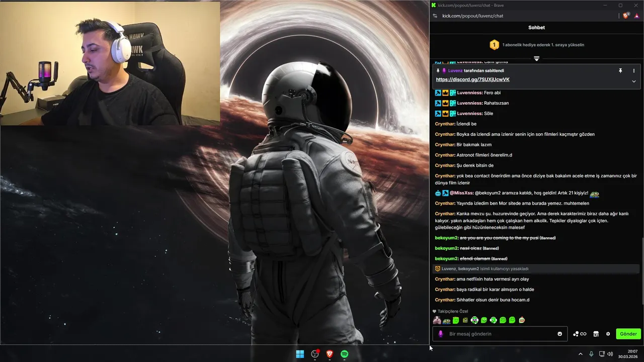Insert the green emote with purple glasses headphones

coord(474,320)
